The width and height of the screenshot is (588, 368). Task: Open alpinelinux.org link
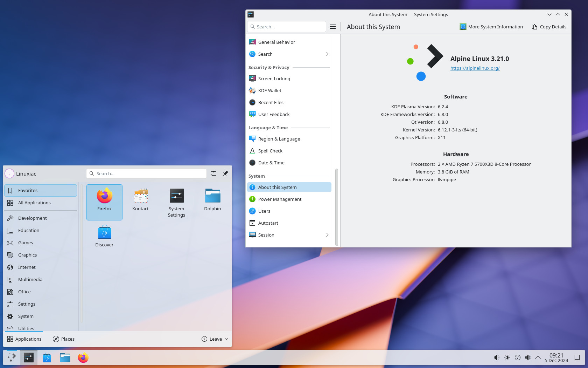click(475, 68)
